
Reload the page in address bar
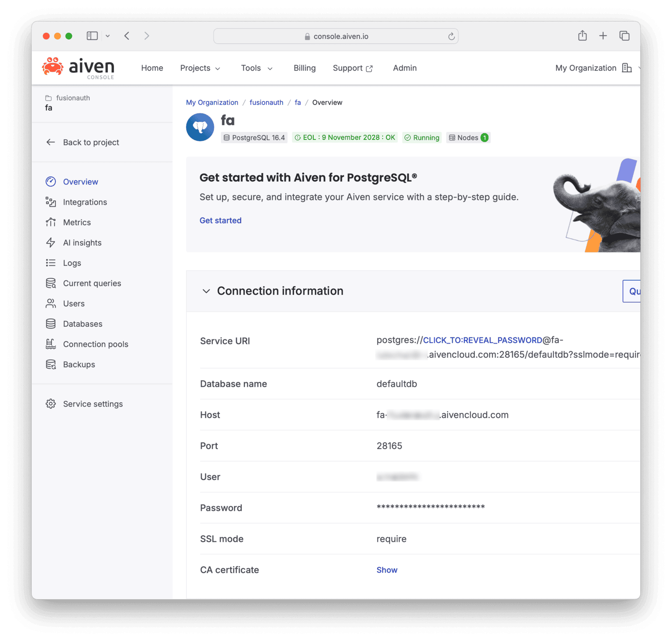451,37
